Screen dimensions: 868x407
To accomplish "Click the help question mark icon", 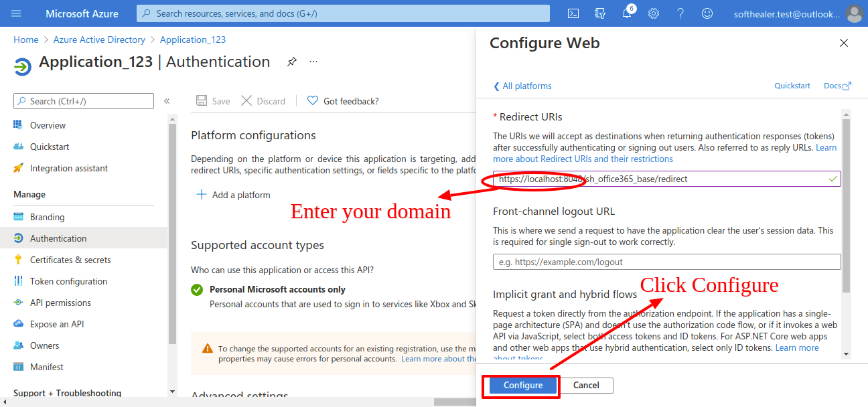I will (680, 13).
